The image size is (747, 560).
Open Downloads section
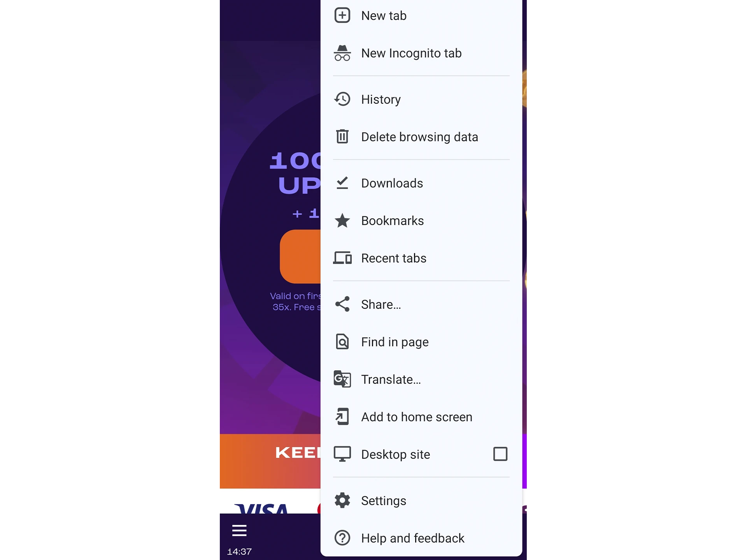(392, 182)
